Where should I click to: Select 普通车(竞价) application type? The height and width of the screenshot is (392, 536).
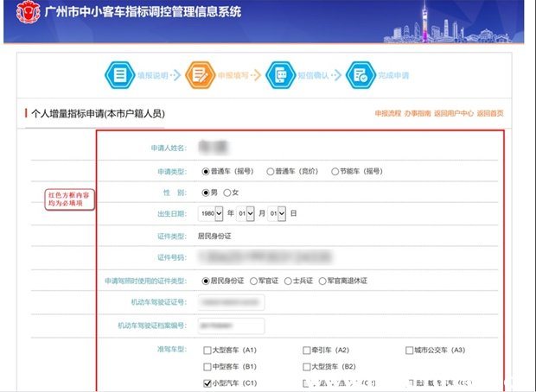[x=271, y=171]
